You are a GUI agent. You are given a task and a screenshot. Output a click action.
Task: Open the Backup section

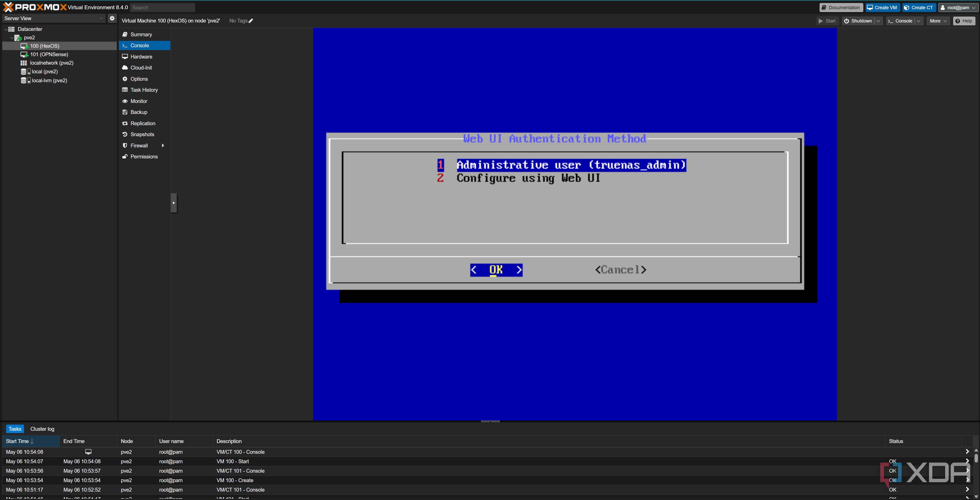coord(145,112)
